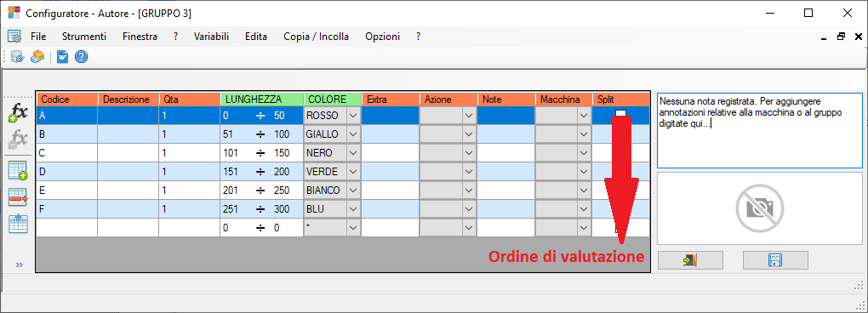This screenshot has height=313, width=868.
Task: Click the LUNGHEZZA maximum value 300
Action: tap(282, 209)
